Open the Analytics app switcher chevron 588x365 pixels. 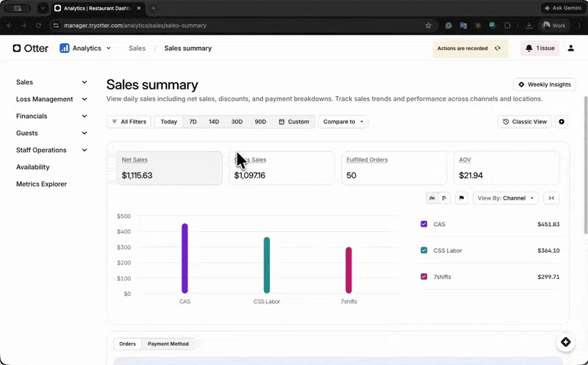click(x=108, y=48)
